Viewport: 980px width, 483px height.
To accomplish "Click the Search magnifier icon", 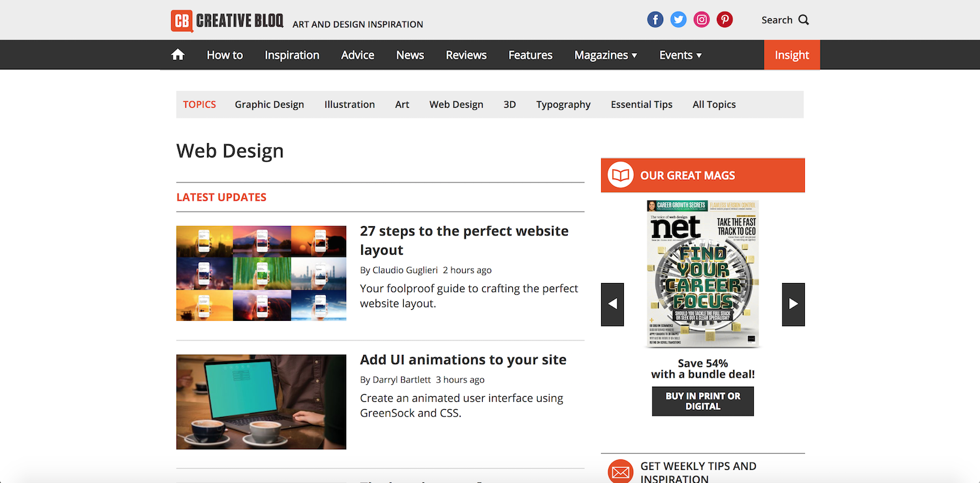I will pos(804,20).
